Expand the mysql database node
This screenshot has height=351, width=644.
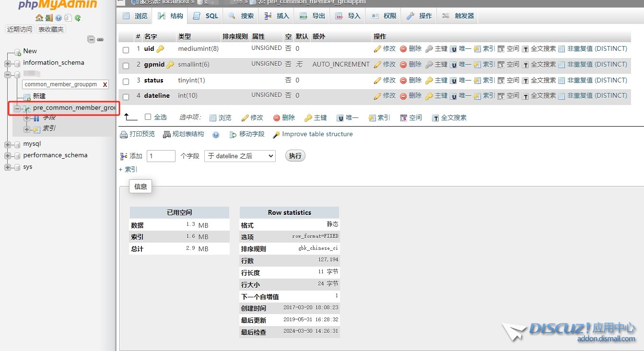(7, 144)
